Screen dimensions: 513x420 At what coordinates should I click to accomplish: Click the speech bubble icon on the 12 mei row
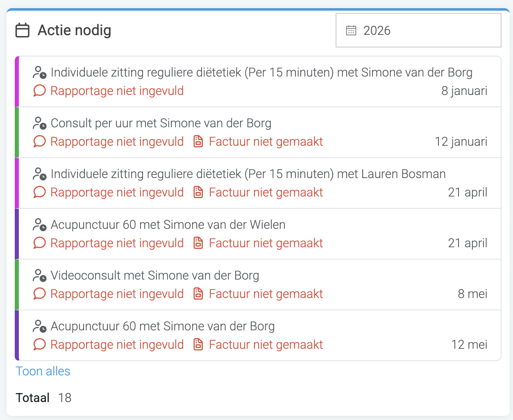(39, 344)
